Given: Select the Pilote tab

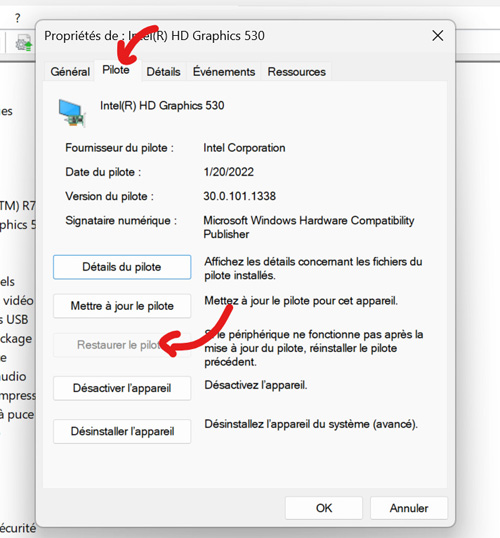Looking at the screenshot, I should click(x=116, y=70).
